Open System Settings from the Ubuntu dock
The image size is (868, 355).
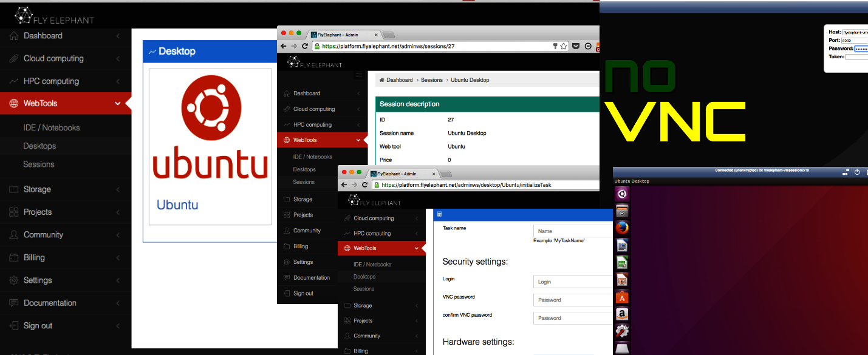click(x=622, y=331)
